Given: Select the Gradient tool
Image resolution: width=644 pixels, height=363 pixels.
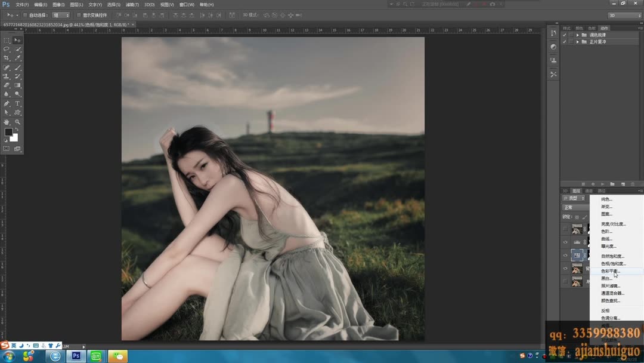Looking at the screenshot, I should click(18, 84).
